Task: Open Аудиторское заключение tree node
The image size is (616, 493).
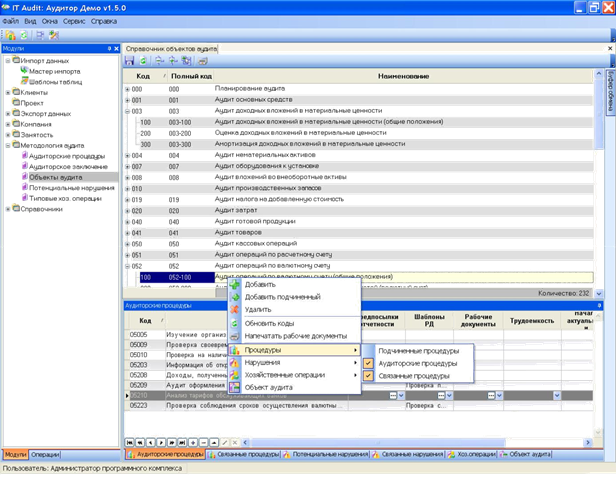Action: pos(68,167)
